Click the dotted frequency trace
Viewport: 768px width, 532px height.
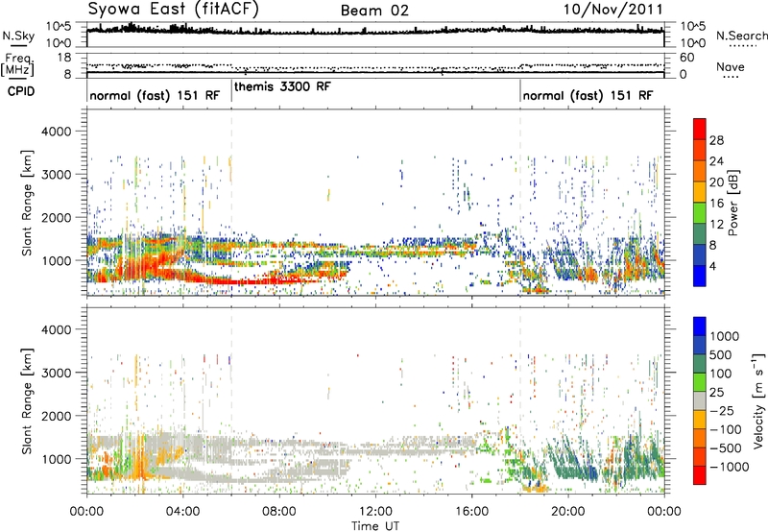[375, 66]
